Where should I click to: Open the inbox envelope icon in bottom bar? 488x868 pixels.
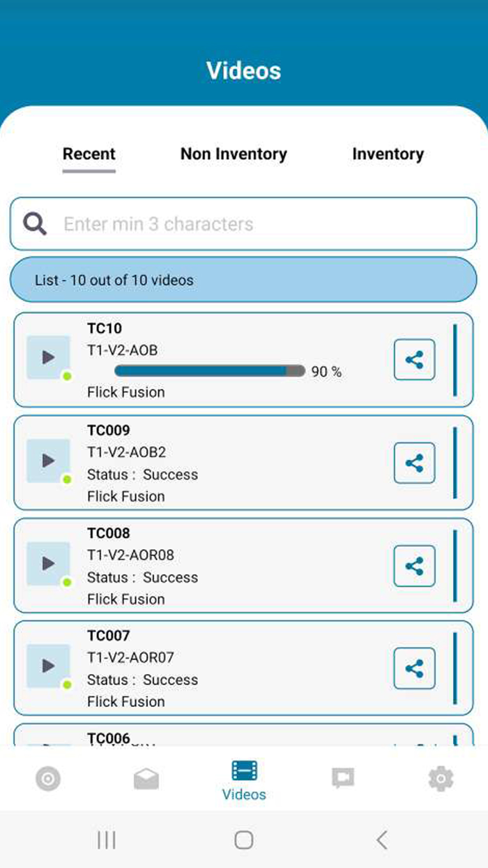pos(146,778)
